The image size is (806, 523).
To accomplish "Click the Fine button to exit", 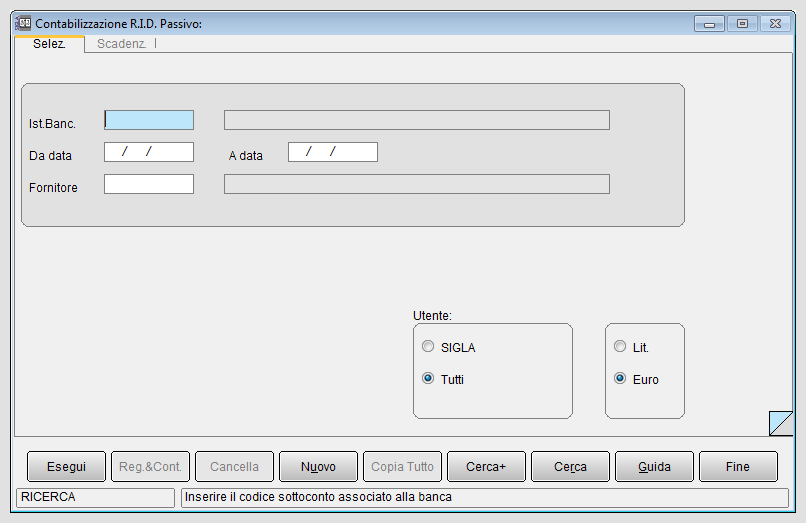I will [738, 466].
